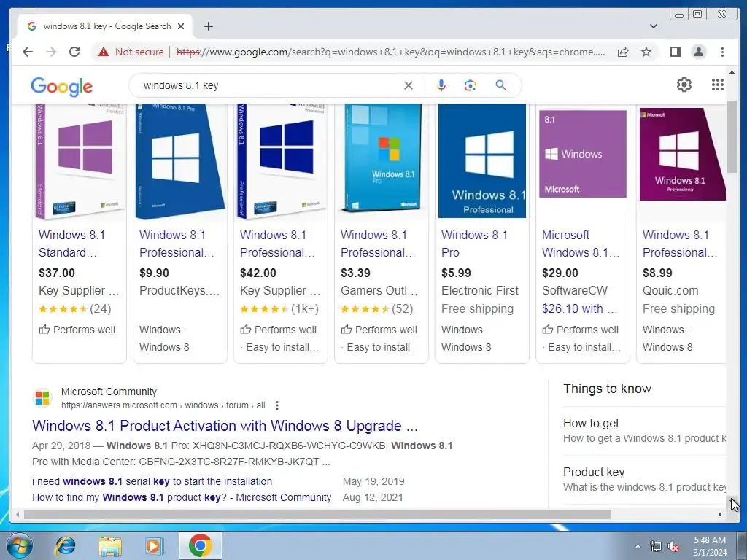Image resolution: width=747 pixels, height=560 pixels.
Task: Open 'Product key' in Things to know
Action: pyautogui.click(x=594, y=472)
